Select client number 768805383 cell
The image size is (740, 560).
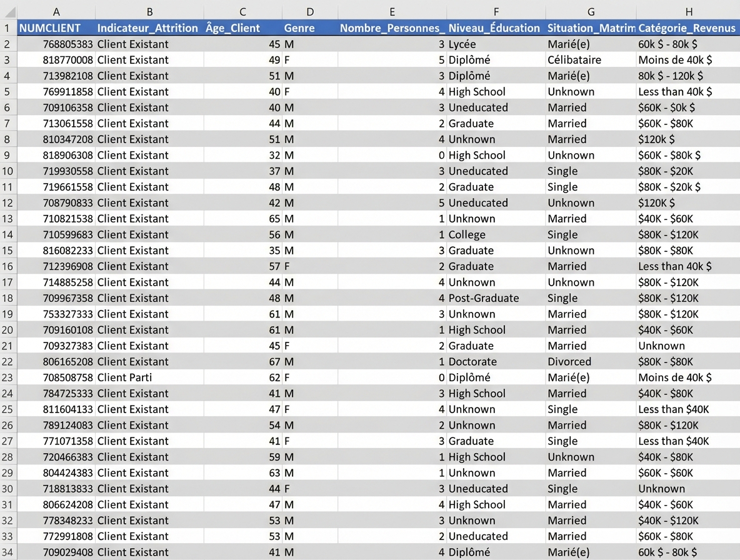68,44
